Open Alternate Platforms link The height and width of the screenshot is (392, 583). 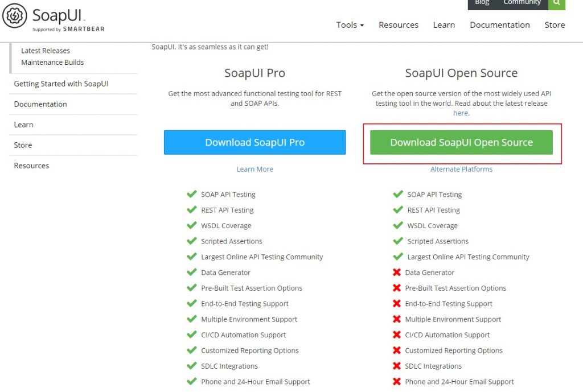(x=461, y=169)
